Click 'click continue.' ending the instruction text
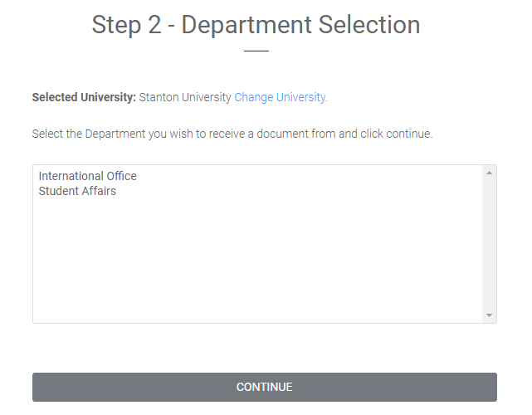This screenshot has width=532, height=415. tap(397, 134)
